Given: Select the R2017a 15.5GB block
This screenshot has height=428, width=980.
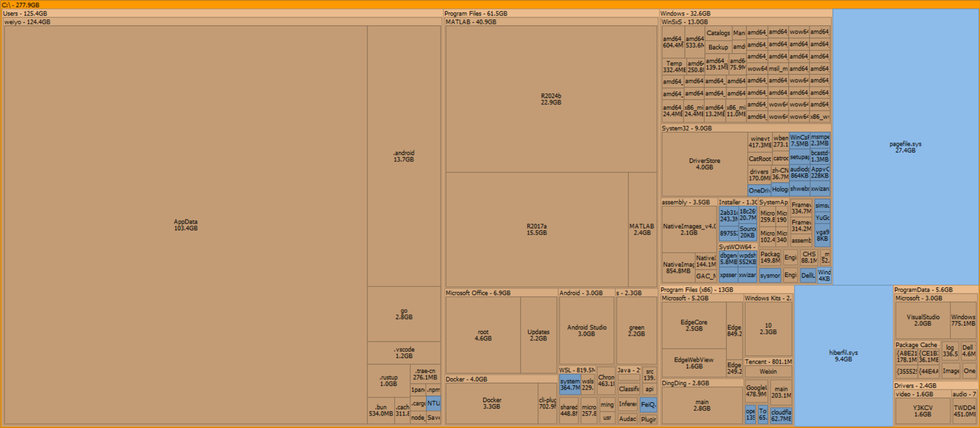Looking at the screenshot, I should tap(537, 229).
